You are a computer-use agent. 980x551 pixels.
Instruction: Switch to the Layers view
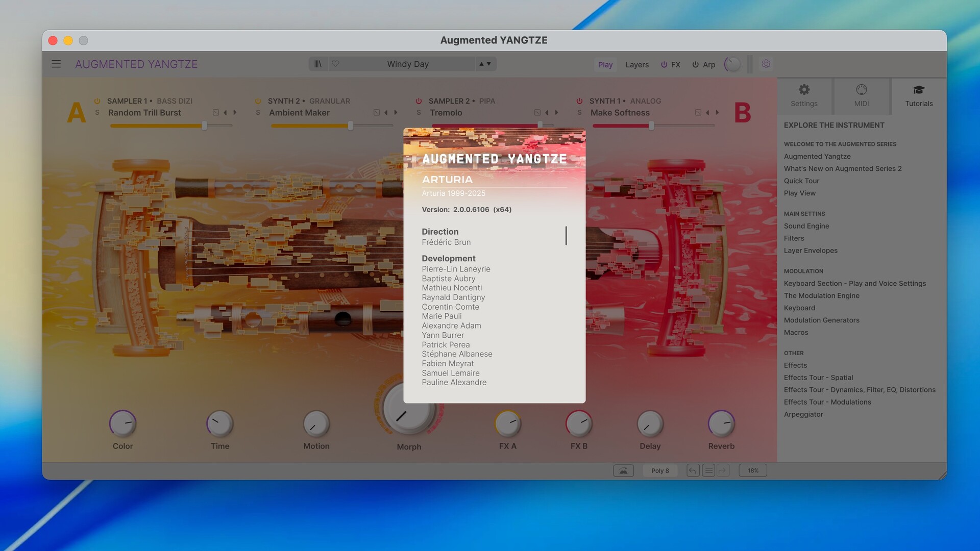tap(637, 65)
